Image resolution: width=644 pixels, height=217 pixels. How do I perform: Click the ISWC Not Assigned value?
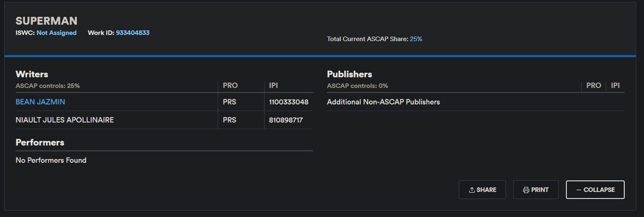coord(56,33)
